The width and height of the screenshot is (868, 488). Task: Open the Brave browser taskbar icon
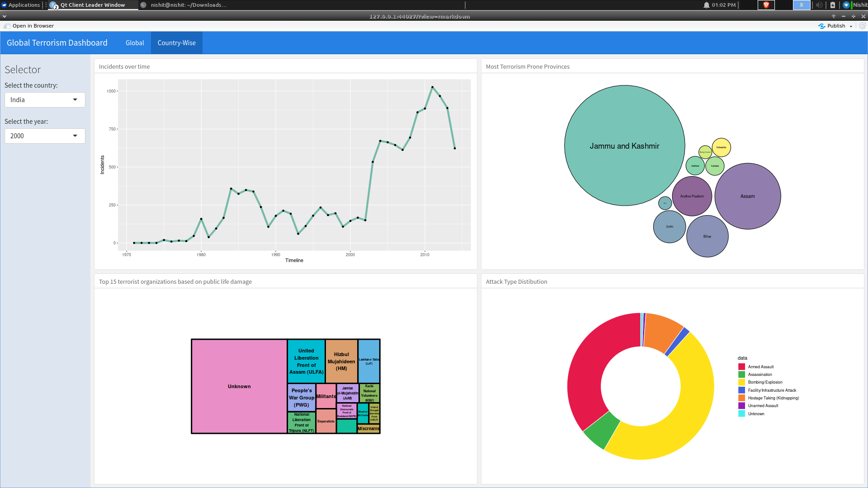coord(766,5)
